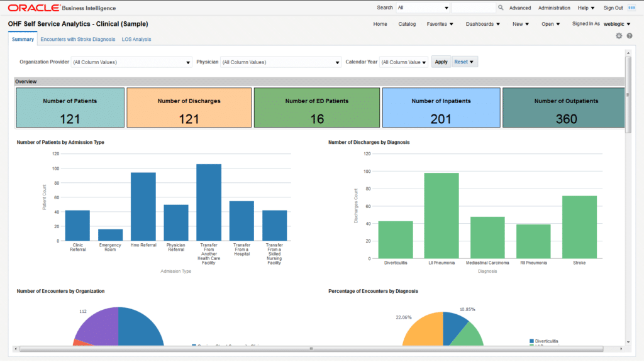Click Transfer From Another Health Care Facility bar
This screenshot has width=644, height=362.
(209, 202)
